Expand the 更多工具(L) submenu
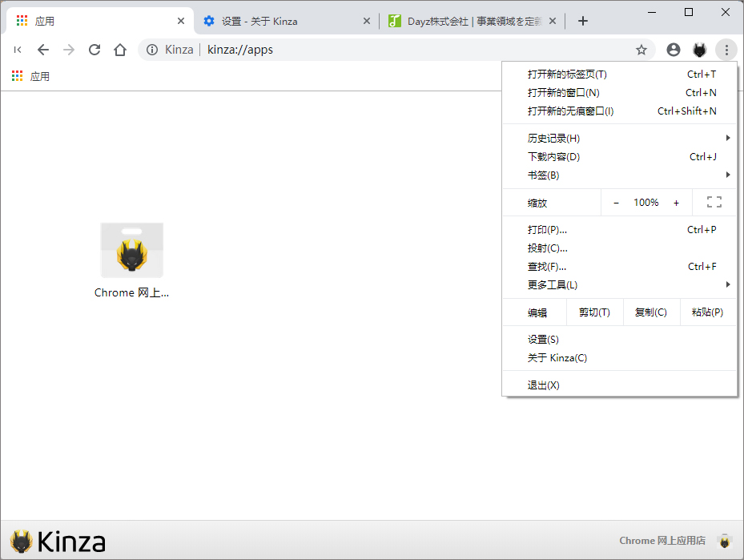The height and width of the screenshot is (560, 744). (x=620, y=284)
